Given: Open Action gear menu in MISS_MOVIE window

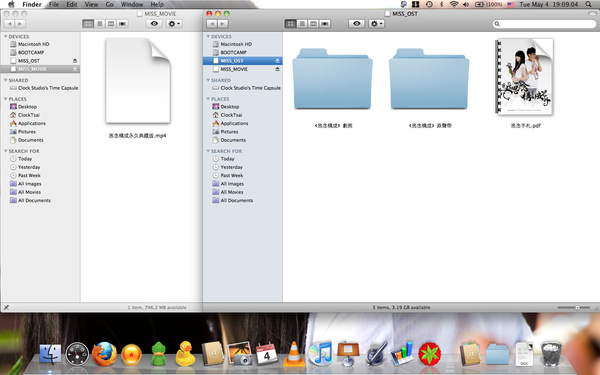Looking at the screenshot, I should [x=174, y=24].
